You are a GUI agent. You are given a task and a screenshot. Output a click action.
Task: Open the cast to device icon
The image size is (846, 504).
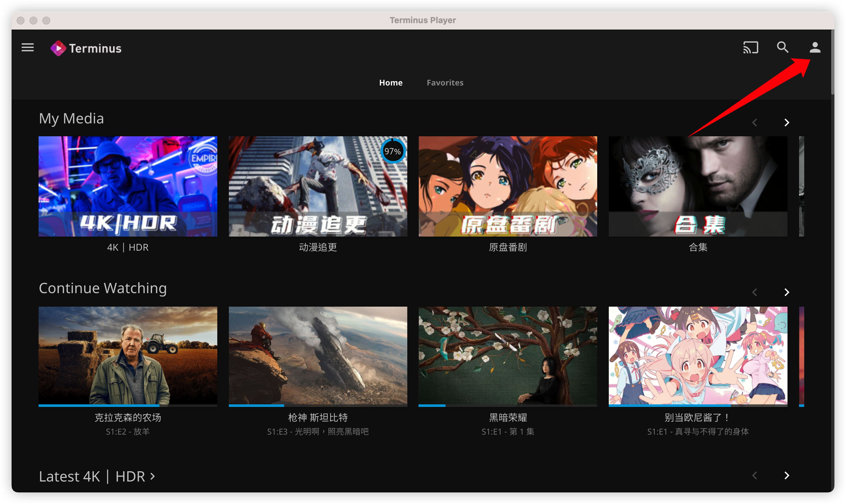click(751, 48)
